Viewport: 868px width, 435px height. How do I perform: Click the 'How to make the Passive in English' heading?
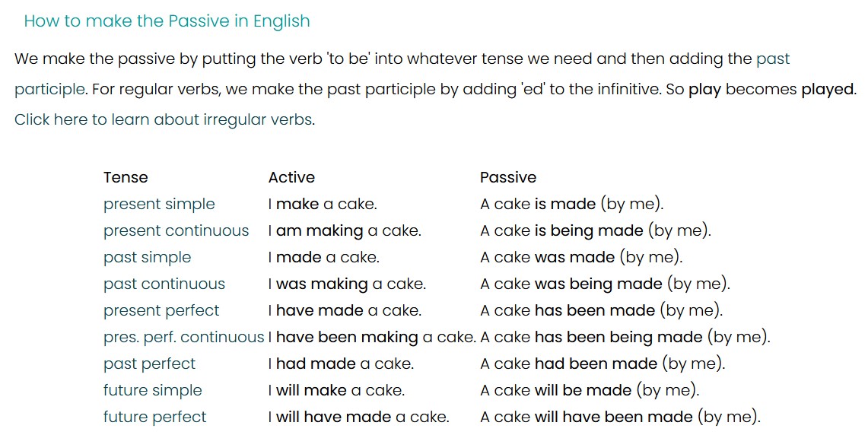point(167,21)
